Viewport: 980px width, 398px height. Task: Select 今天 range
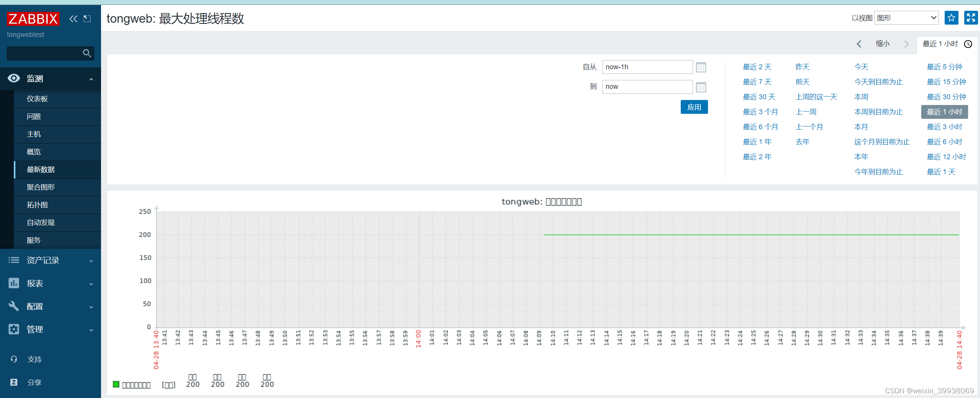tap(861, 67)
